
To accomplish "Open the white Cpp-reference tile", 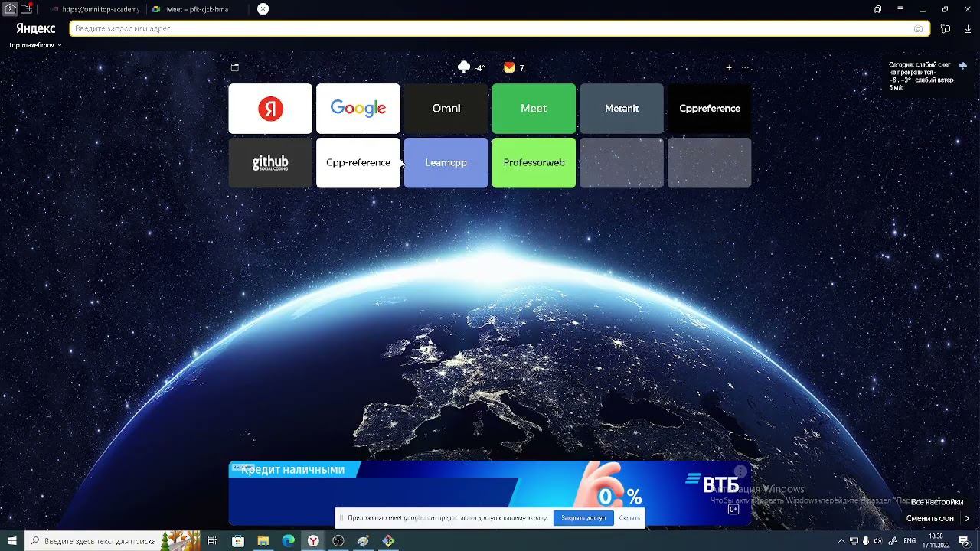I will tap(358, 162).
